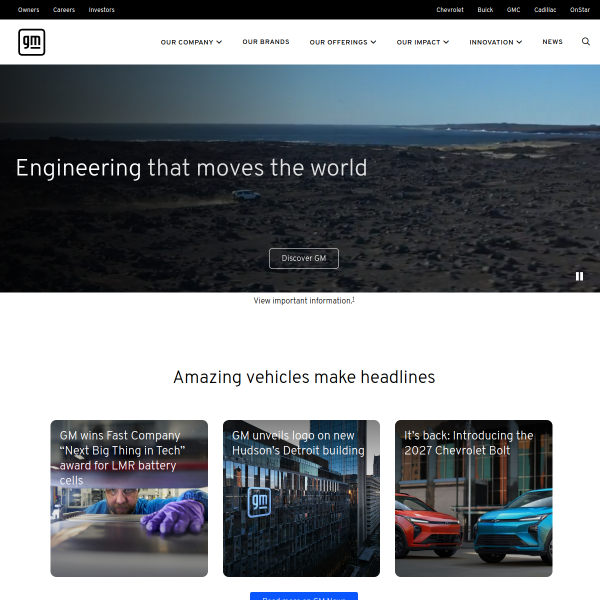Open the Our Impact dropdown menu

(x=422, y=42)
